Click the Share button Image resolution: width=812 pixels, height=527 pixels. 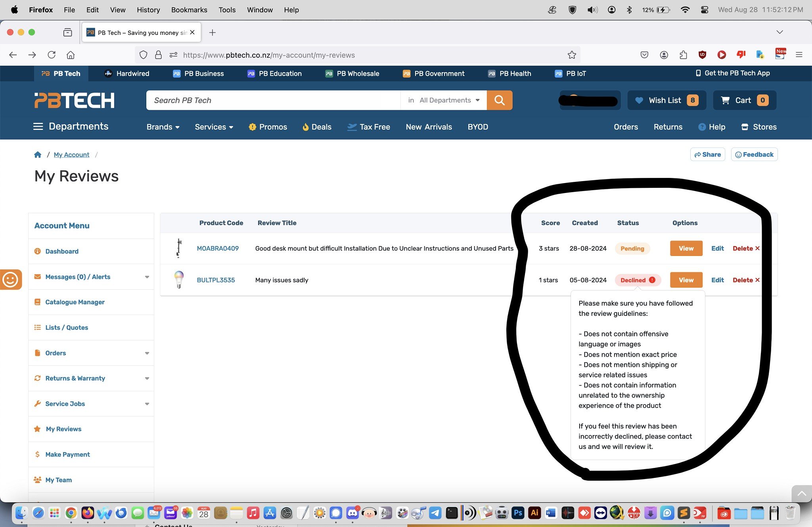(x=708, y=155)
